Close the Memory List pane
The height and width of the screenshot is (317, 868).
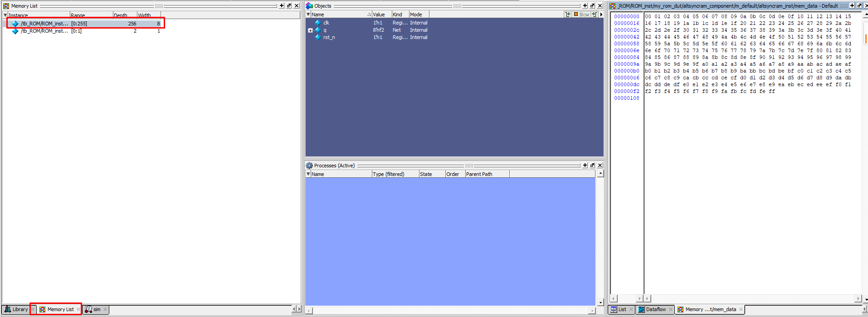click(297, 6)
